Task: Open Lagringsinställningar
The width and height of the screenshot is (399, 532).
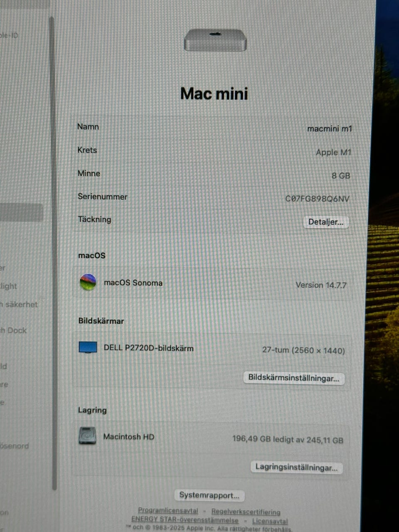Action: pyautogui.click(x=296, y=467)
